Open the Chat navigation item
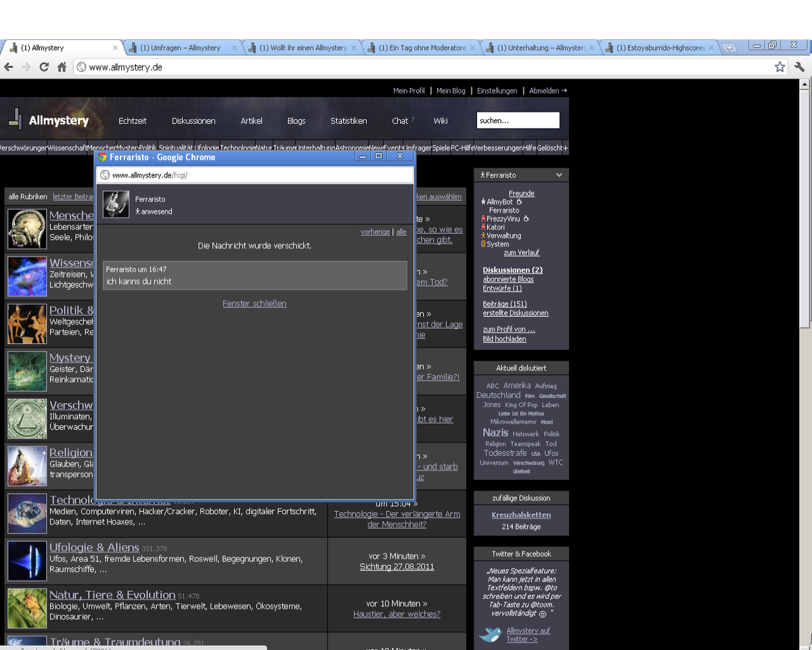 coord(400,121)
